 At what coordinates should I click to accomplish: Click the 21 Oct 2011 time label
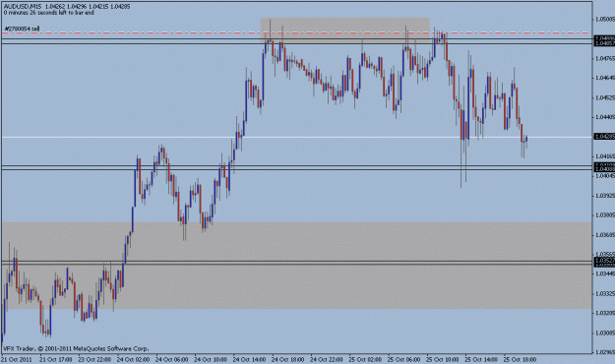point(16,359)
